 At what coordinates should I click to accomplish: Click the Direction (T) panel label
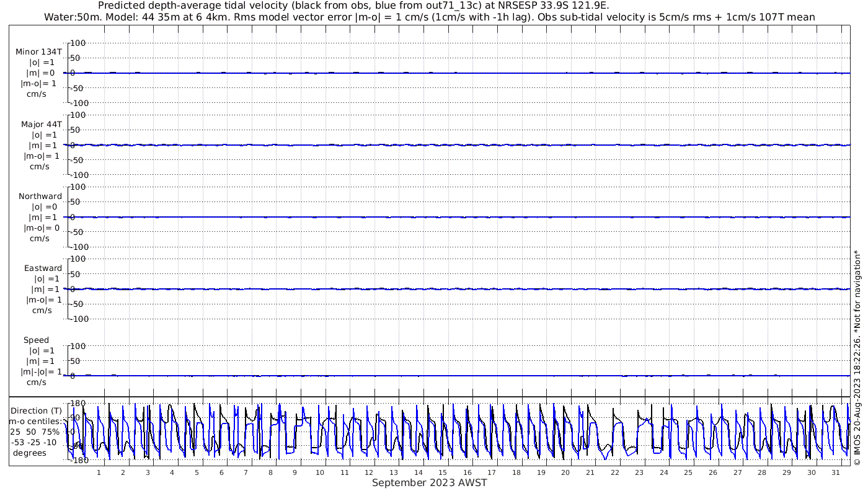37,411
